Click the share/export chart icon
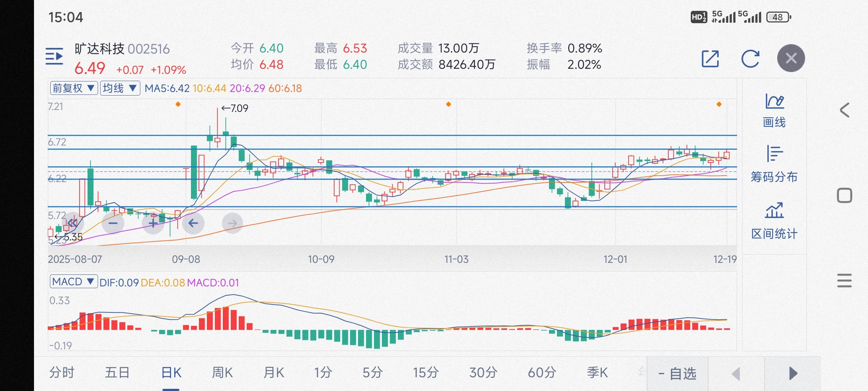Screen dimensions: 868x391 [710, 59]
